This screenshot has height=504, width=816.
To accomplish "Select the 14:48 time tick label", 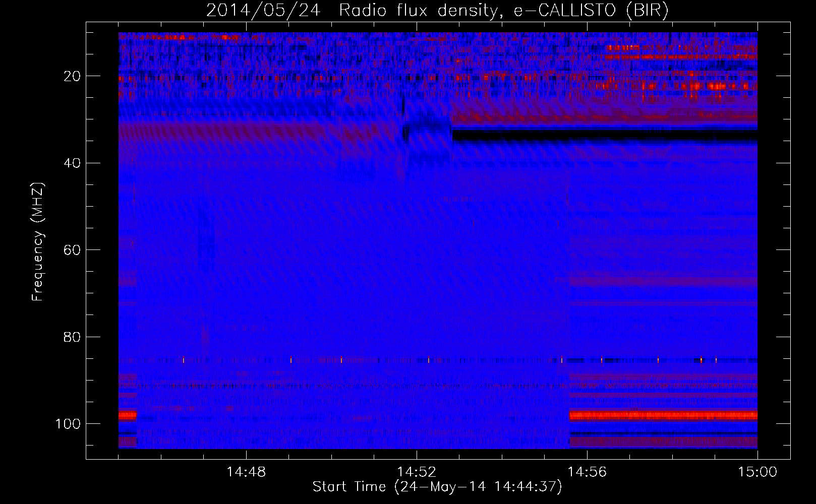I will (246, 472).
